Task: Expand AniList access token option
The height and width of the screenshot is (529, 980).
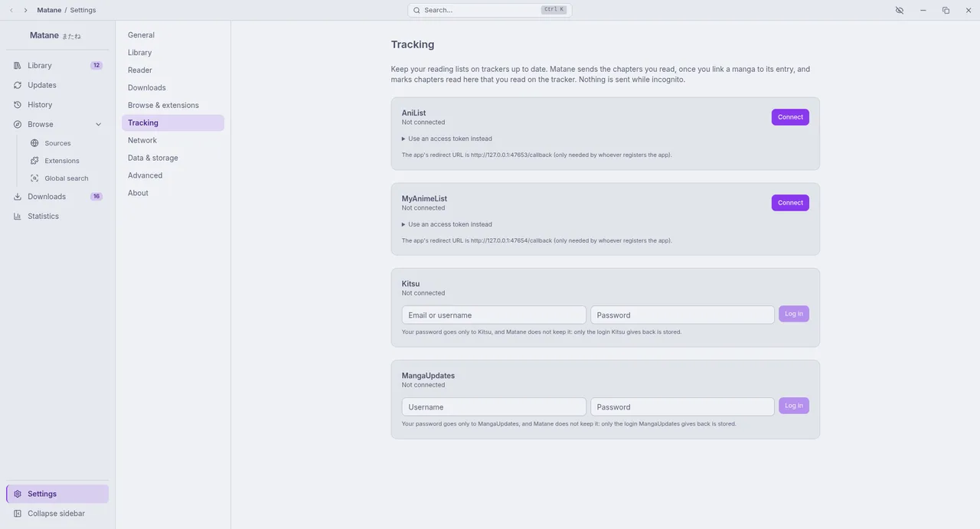Action: coord(447,139)
